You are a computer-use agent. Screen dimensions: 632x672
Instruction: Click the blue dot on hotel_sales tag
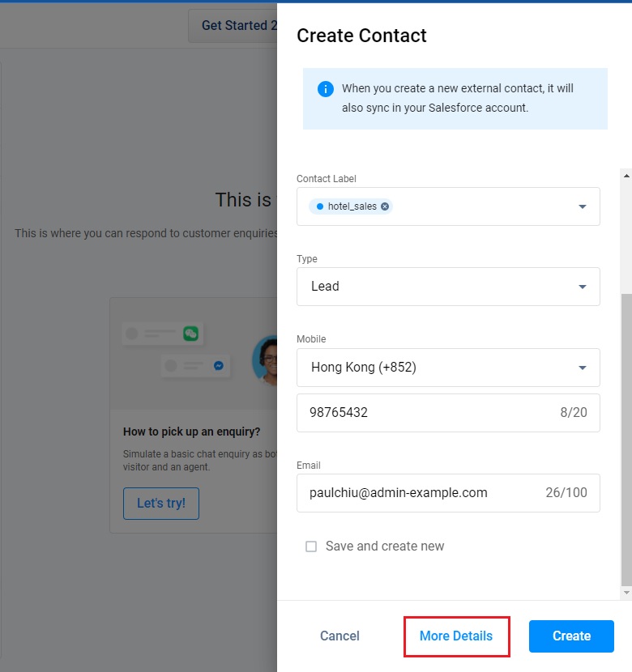click(320, 206)
